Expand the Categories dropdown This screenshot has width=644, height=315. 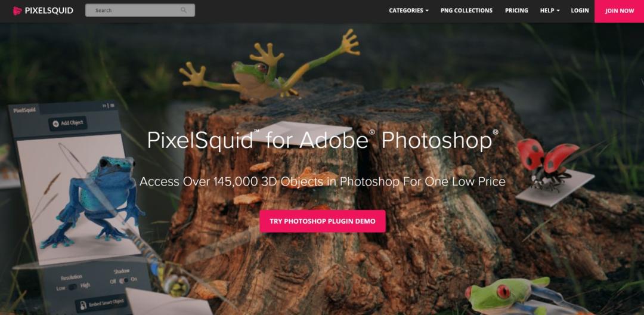pos(408,11)
